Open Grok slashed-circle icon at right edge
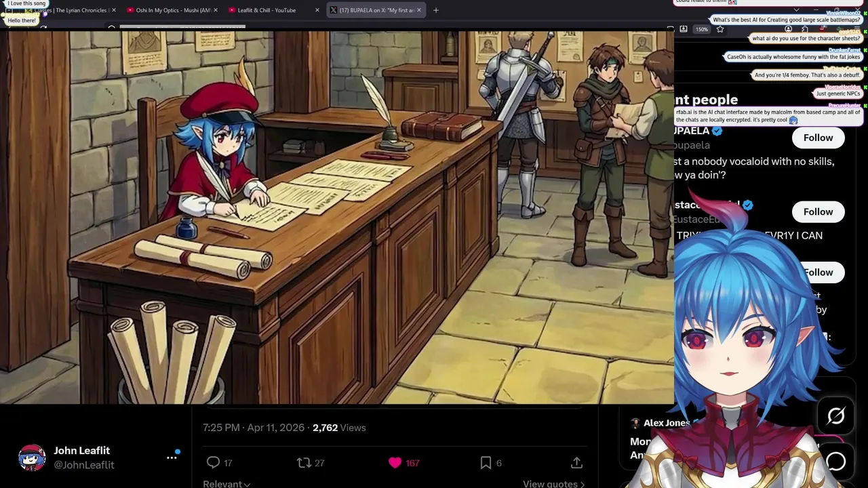Image resolution: width=868 pixels, height=488 pixels. (x=835, y=415)
